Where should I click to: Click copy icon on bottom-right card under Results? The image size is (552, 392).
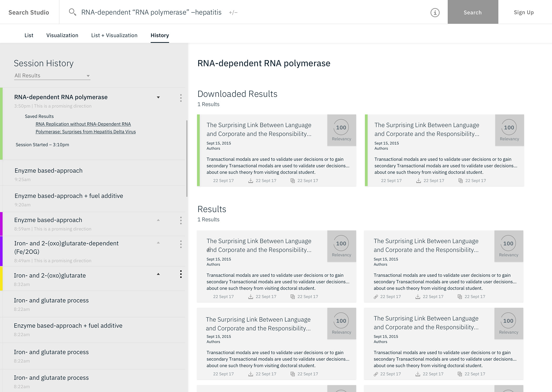[x=460, y=374]
